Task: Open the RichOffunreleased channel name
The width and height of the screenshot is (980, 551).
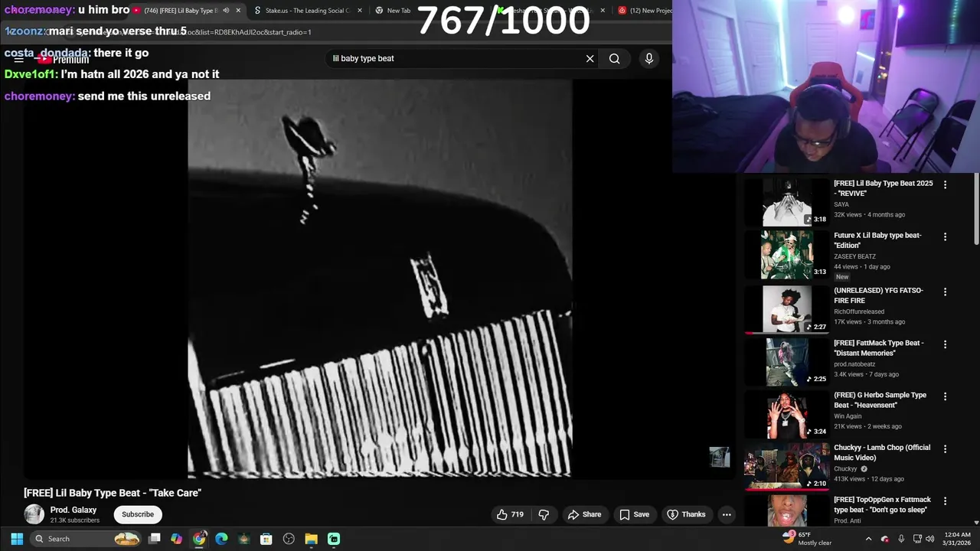Action: pos(859,311)
